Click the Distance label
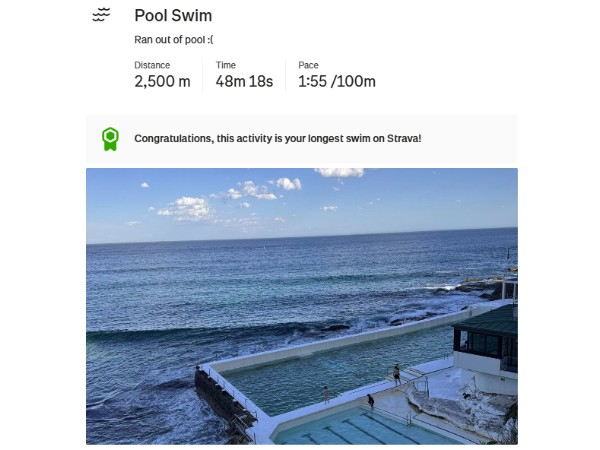Screen dimensions: 600x450 click(x=153, y=66)
